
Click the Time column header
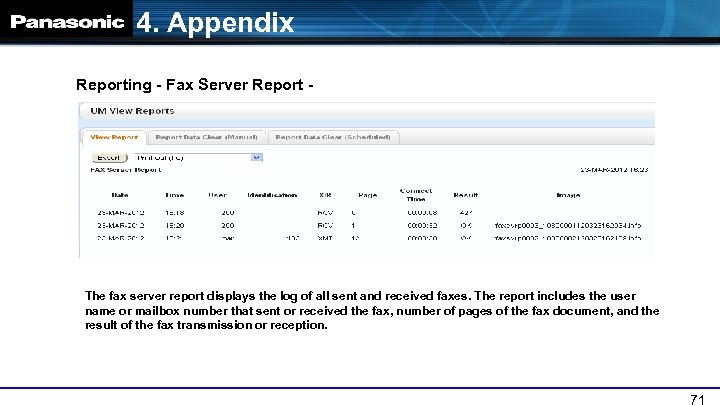point(174,195)
